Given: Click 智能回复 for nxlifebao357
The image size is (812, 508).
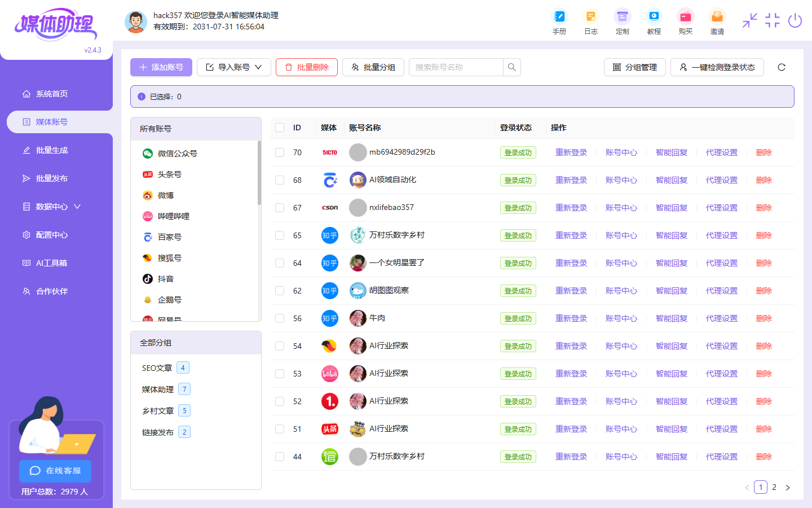Looking at the screenshot, I should pyautogui.click(x=672, y=208).
